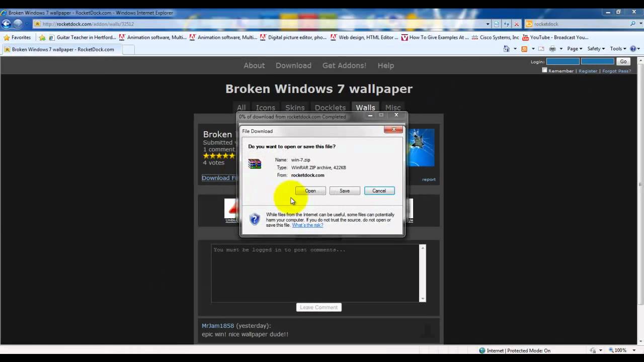Open the Get Addons! navigation item

coord(344,65)
